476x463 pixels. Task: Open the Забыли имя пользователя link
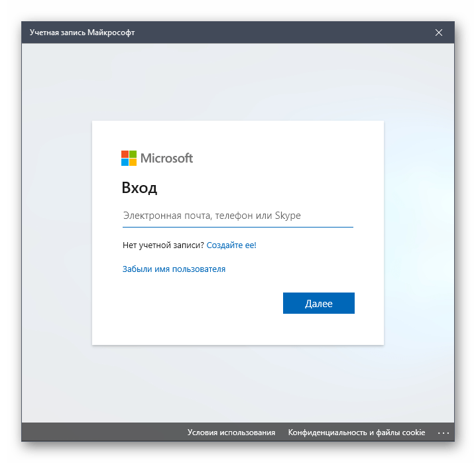tap(174, 269)
